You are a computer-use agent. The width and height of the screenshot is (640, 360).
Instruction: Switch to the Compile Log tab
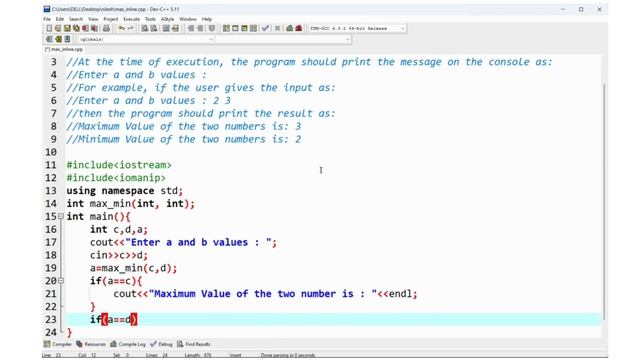pos(128,344)
